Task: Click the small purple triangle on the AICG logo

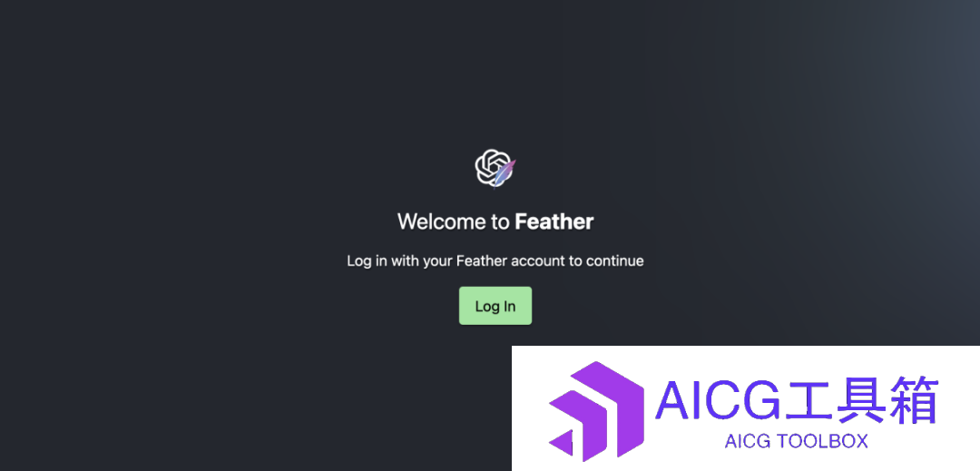Action: pos(562,442)
